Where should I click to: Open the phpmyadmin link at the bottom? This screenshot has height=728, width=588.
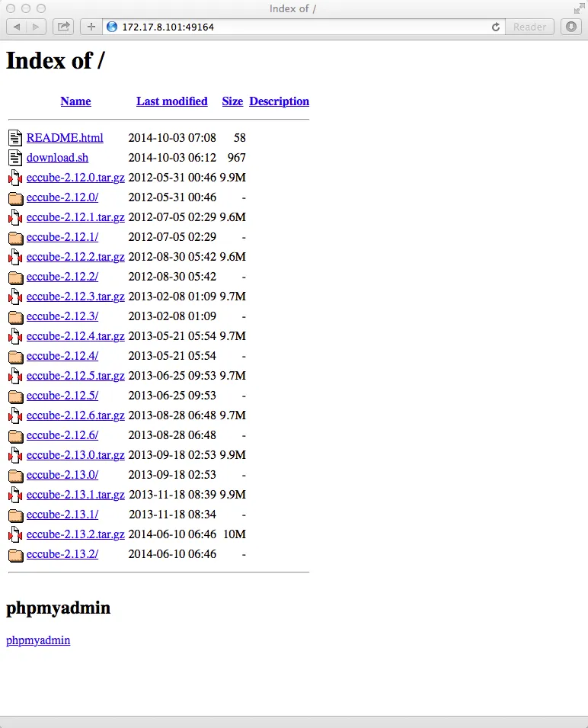(38, 640)
